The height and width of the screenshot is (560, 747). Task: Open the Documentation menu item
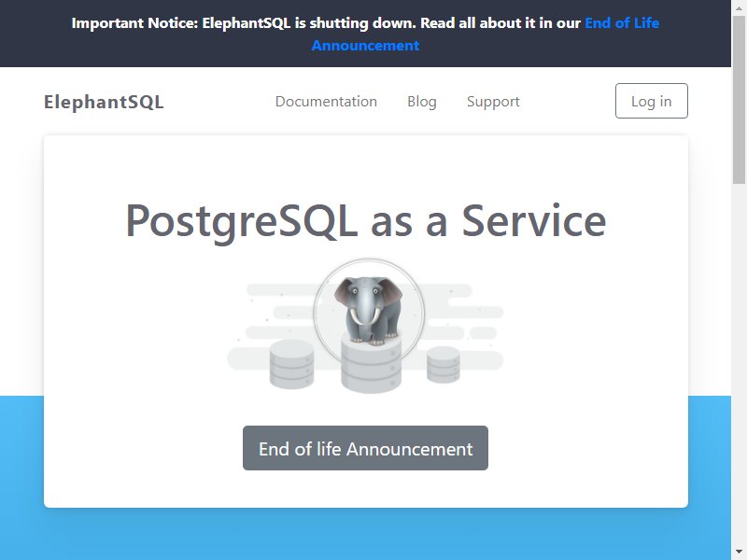(x=326, y=102)
